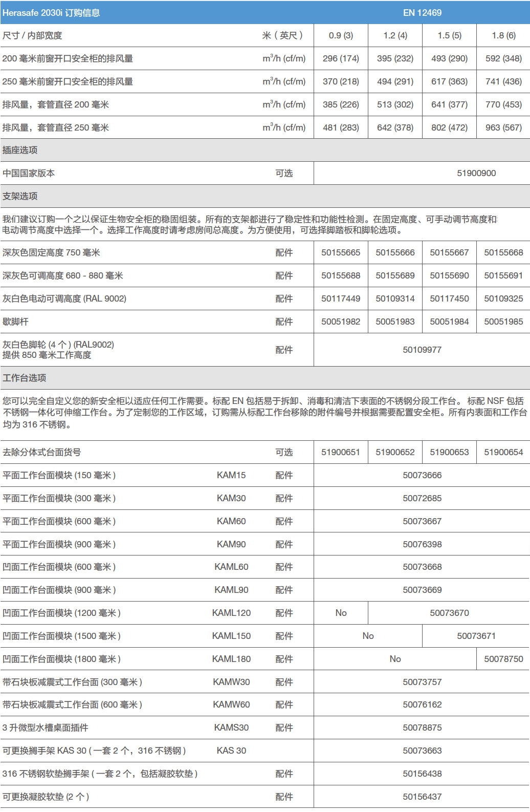This screenshot has width=530, height=812.
Task: Click the 'KAM15' model code
Action: coord(231,475)
